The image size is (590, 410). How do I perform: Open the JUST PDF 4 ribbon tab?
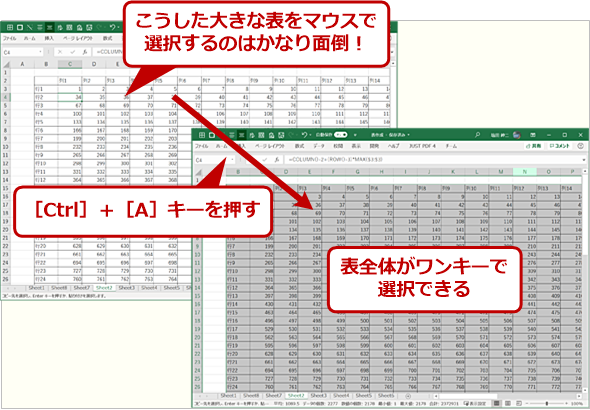coord(422,146)
